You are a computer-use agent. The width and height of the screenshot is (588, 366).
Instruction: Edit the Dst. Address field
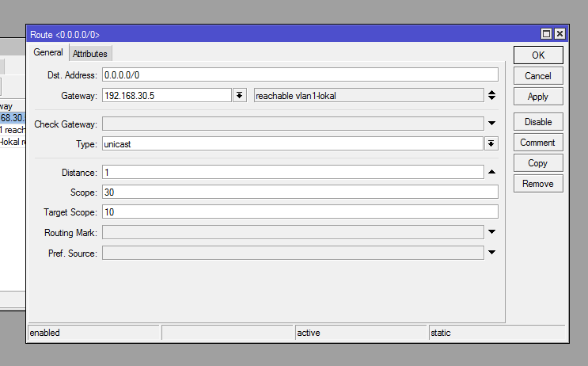[300, 75]
